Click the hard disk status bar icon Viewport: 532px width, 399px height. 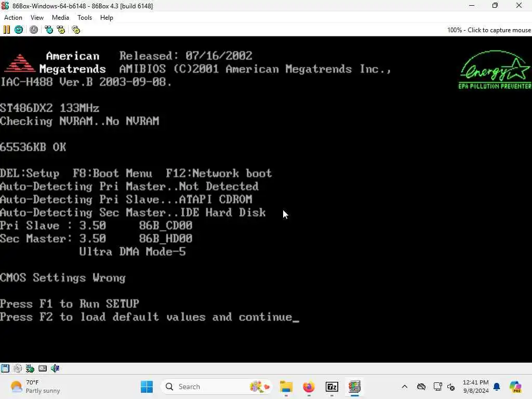(x=43, y=368)
